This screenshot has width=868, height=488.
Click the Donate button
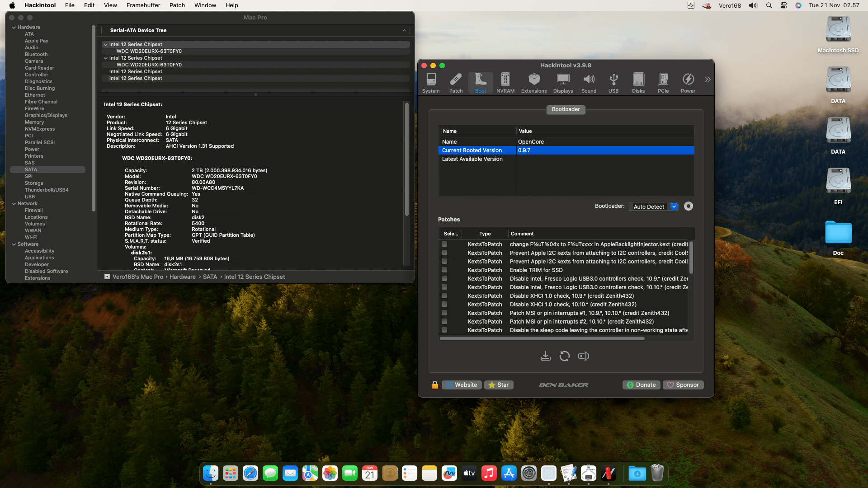pyautogui.click(x=641, y=385)
